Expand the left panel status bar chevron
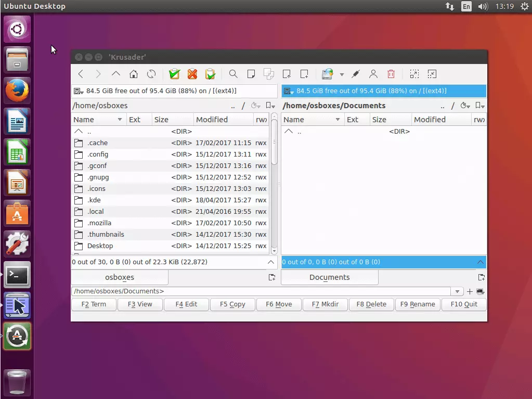Viewport: 532px width, 399px height. [271, 262]
